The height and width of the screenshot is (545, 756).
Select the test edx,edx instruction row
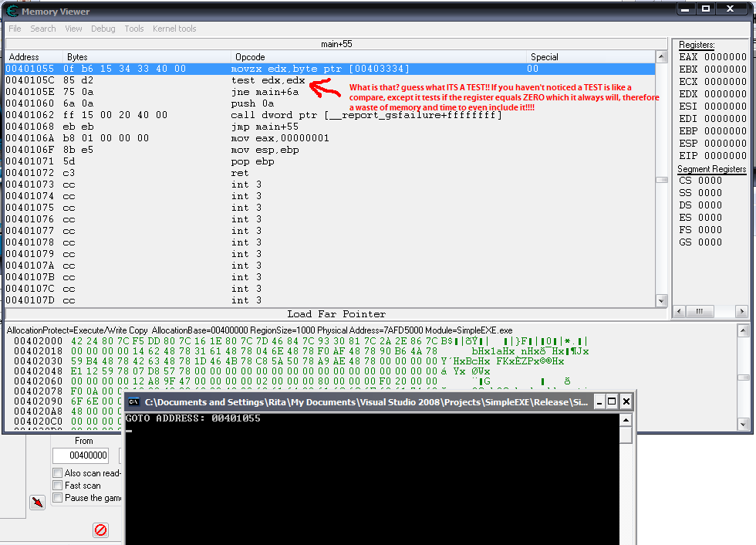[x=268, y=80]
